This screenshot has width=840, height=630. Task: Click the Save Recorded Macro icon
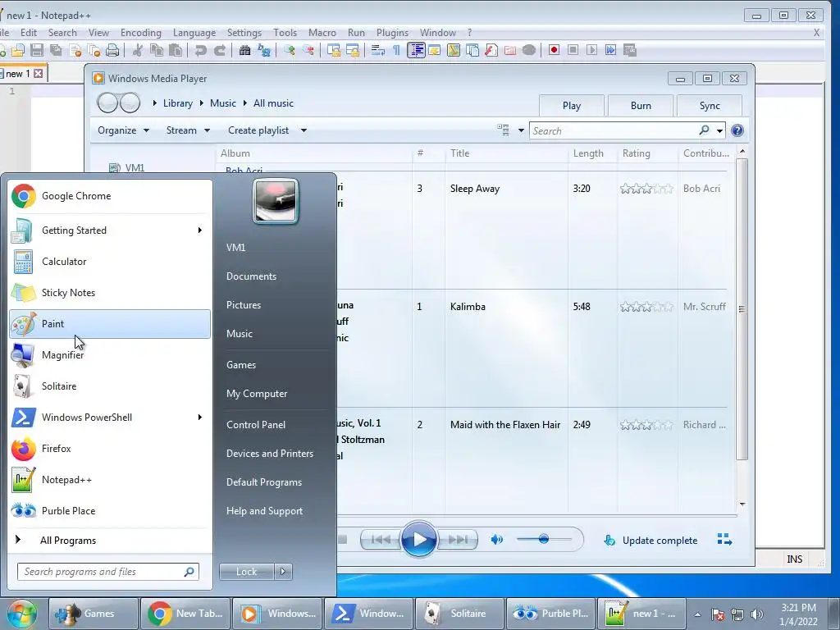(x=629, y=50)
